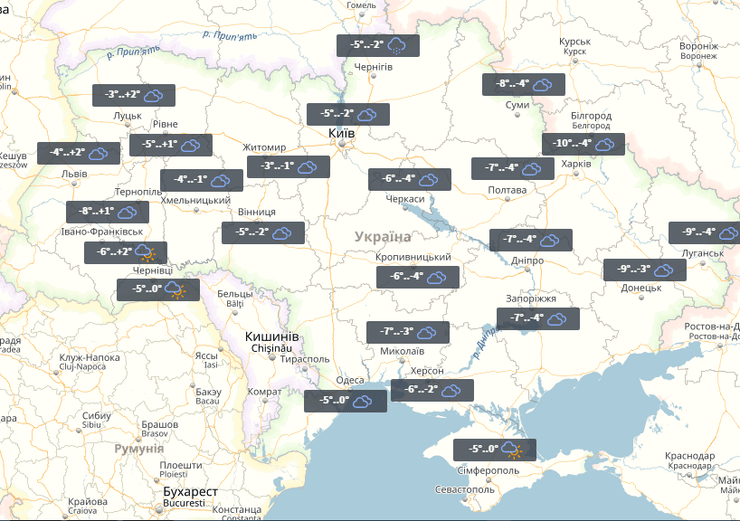
Task: Click the snow cloud icon above Чернігів
Action: tap(396, 46)
